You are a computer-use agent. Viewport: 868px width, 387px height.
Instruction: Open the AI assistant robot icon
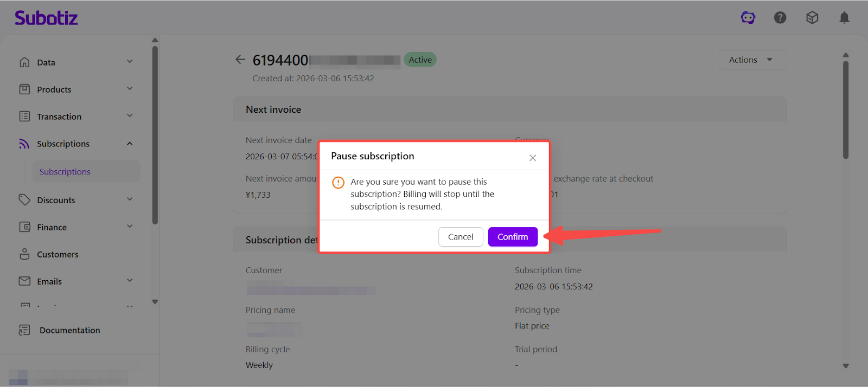coord(748,18)
